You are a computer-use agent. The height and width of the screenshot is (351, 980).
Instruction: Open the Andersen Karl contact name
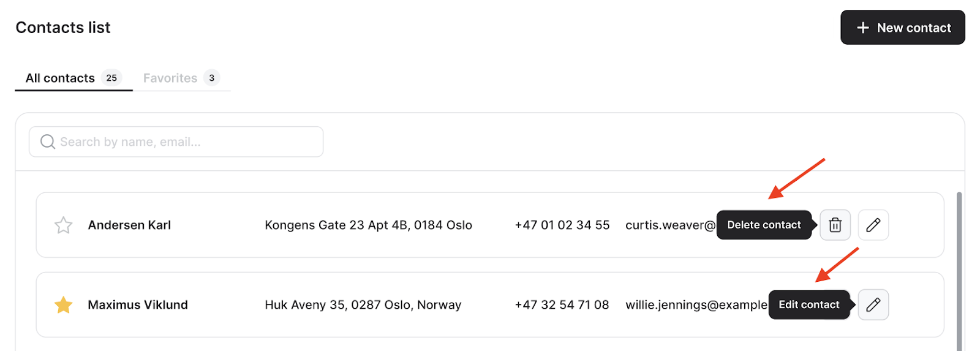(129, 225)
